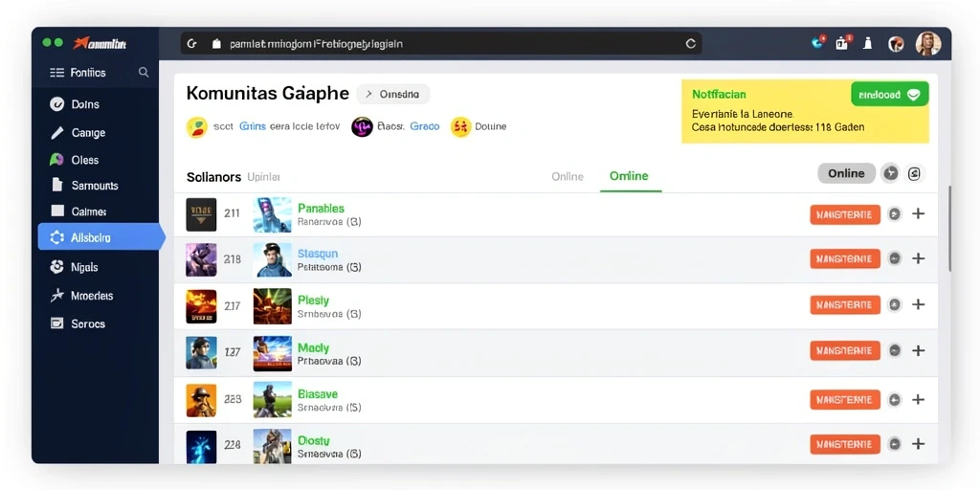Open the hamburger menu icon beside Fonftics
The height and width of the screenshot is (490, 980).
coord(56,73)
